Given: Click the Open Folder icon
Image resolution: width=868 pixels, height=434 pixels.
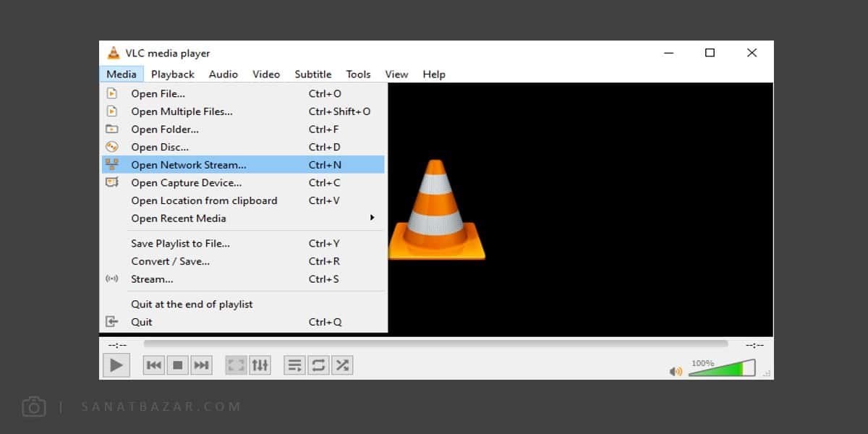Looking at the screenshot, I should click(111, 129).
